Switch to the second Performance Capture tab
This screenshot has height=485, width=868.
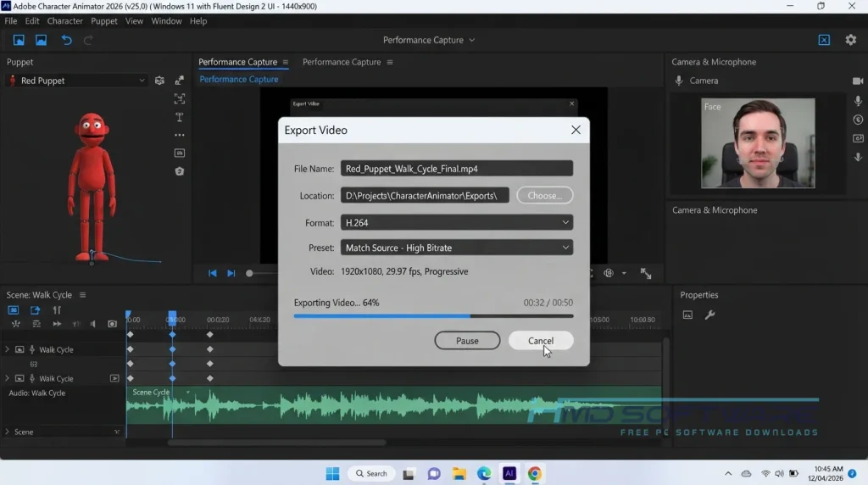tap(342, 62)
